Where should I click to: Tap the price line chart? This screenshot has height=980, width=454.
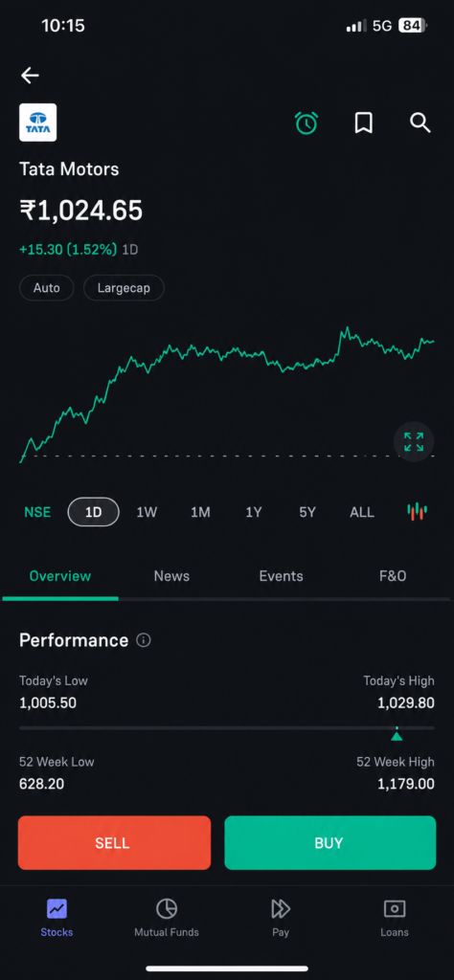coord(227,393)
